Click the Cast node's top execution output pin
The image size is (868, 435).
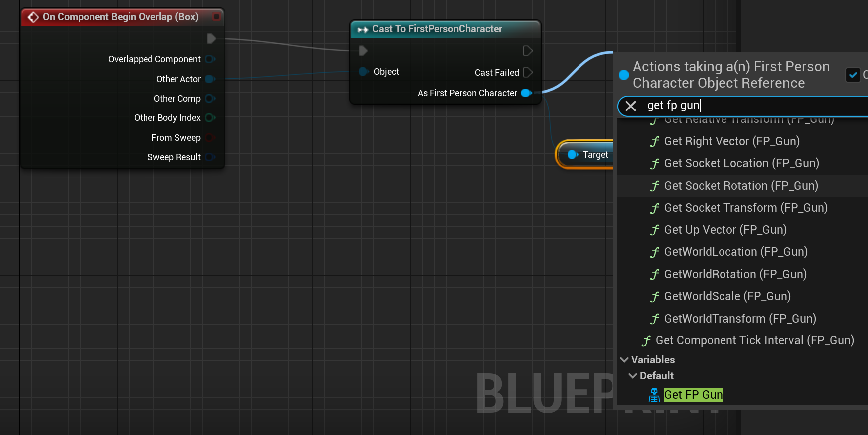(528, 51)
